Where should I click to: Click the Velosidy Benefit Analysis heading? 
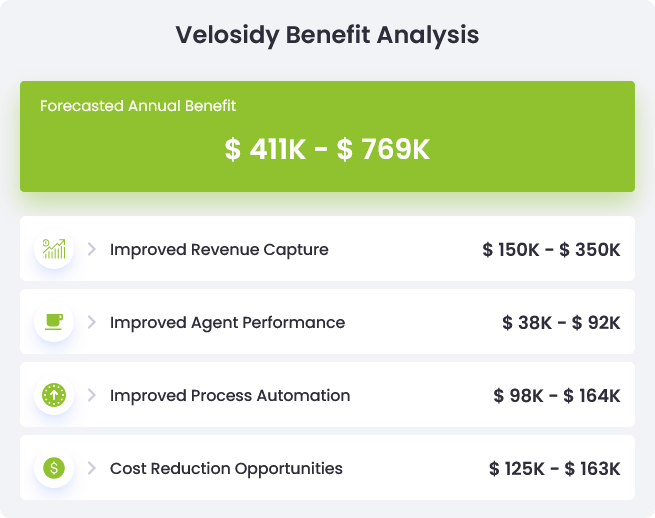click(327, 35)
